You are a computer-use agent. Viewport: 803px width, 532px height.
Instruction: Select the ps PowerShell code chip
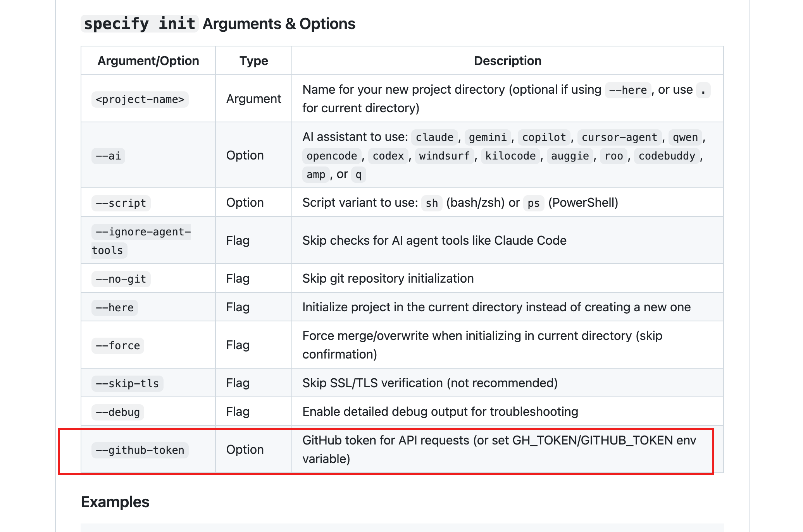coord(533,203)
